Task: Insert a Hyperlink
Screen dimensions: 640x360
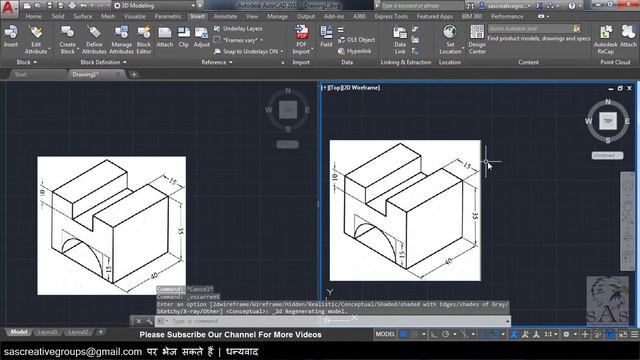Action: click(x=355, y=51)
